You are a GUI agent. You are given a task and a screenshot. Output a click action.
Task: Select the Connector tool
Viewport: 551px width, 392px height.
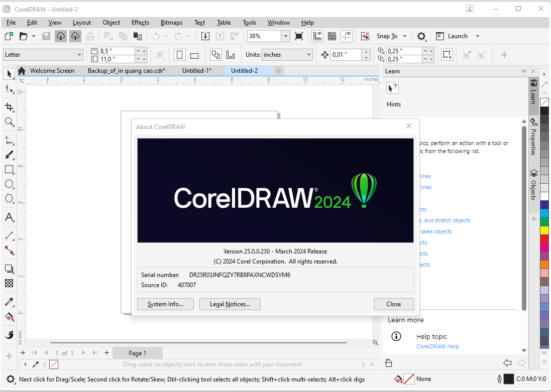(9, 250)
